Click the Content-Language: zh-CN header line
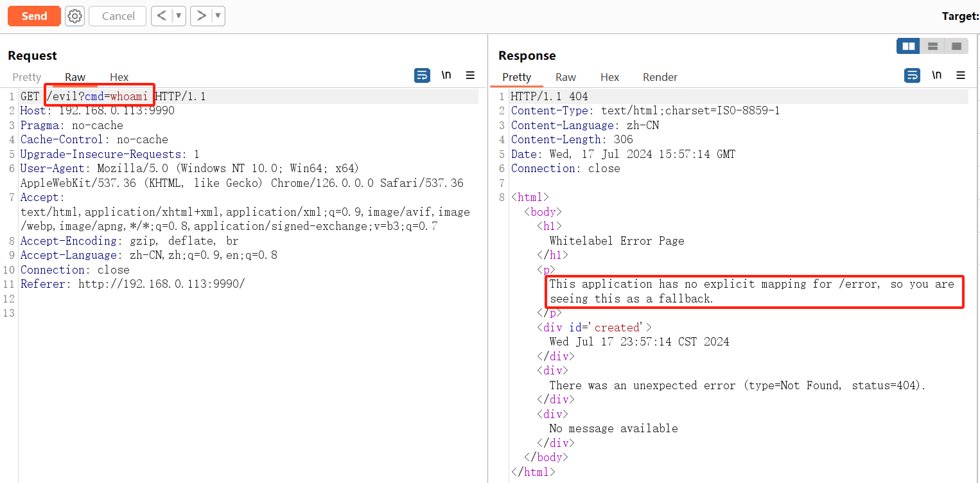 (585, 125)
